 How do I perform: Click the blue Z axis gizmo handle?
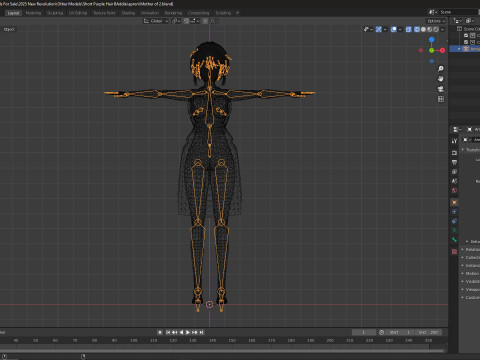click(432, 40)
